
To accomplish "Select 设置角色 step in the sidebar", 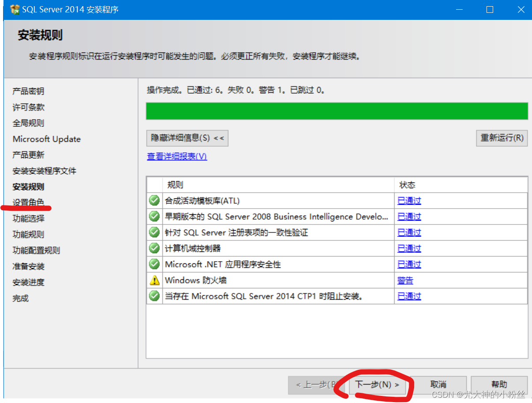I will coord(28,202).
